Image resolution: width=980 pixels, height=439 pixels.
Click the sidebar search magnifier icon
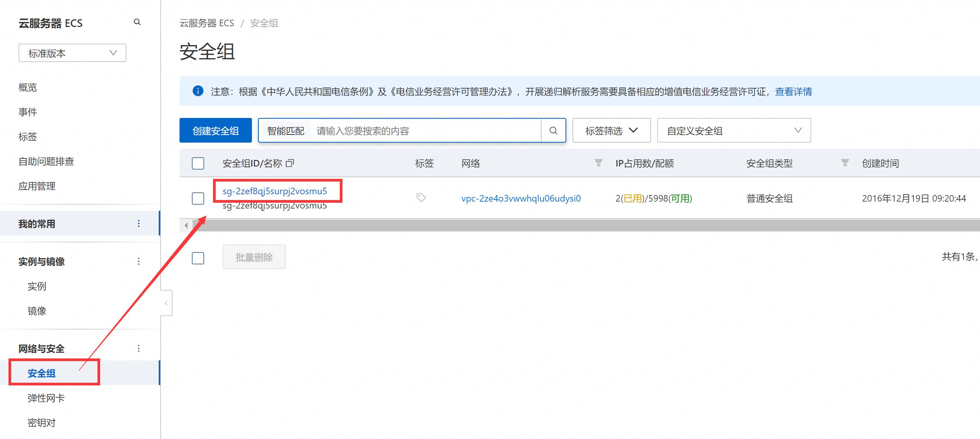click(137, 22)
